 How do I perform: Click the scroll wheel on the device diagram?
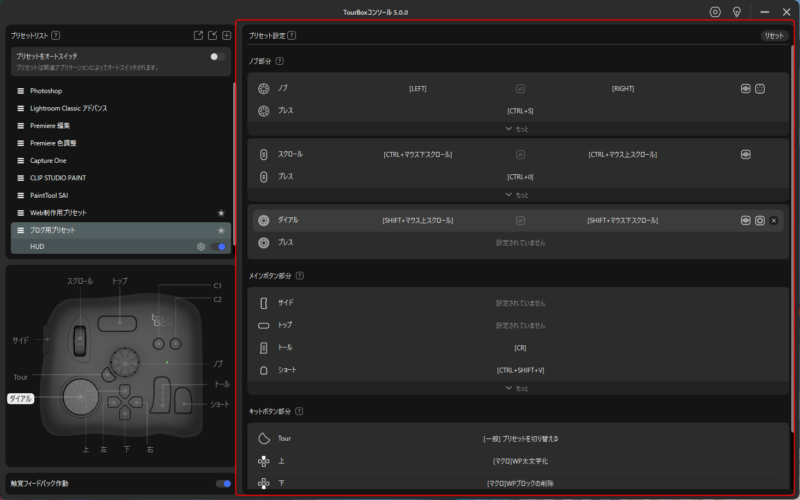[x=80, y=339]
